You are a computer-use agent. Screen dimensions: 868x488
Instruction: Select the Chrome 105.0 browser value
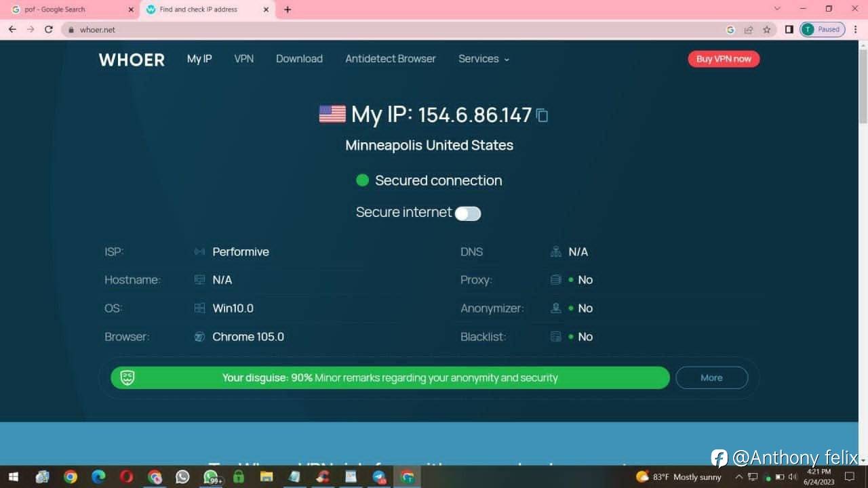click(248, 337)
